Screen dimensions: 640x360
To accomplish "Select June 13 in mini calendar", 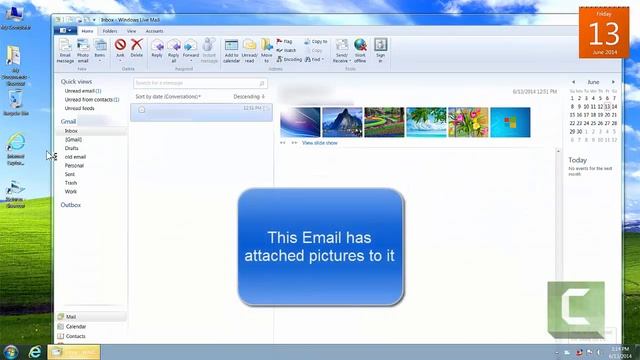I will (607, 107).
